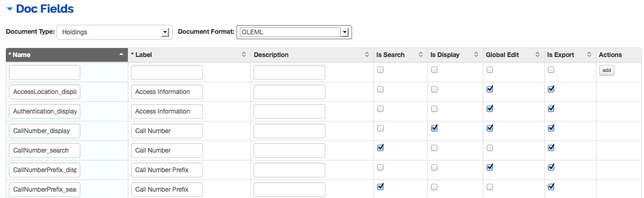Click the Actions column header
Image resolution: width=644 pixels, height=198 pixels.
[610, 54]
